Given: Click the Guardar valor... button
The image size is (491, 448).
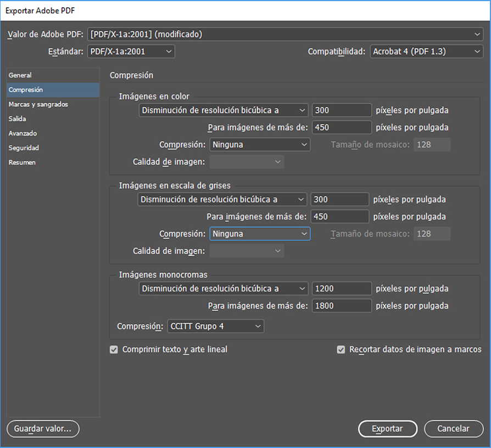Looking at the screenshot, I should click(x=43, y=429).
